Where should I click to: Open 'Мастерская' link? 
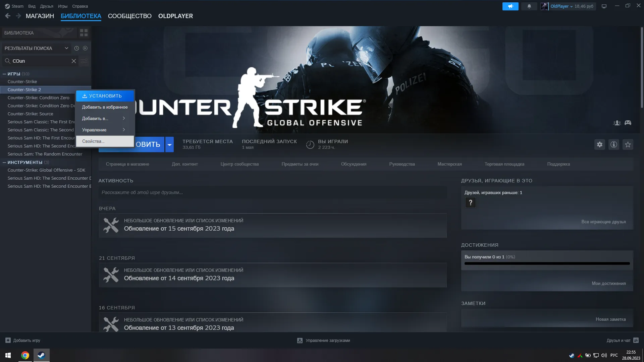coord(449,164)
